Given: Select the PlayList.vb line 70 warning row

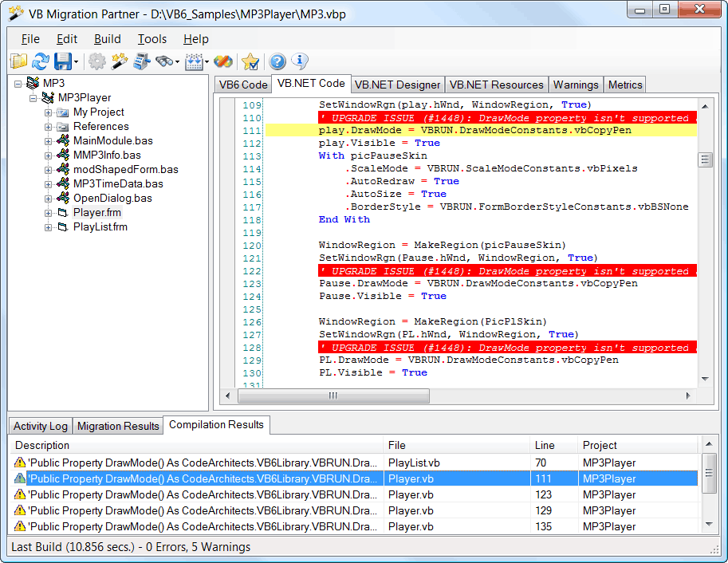Looking at the screenshot, I should (x=355, y=463).
